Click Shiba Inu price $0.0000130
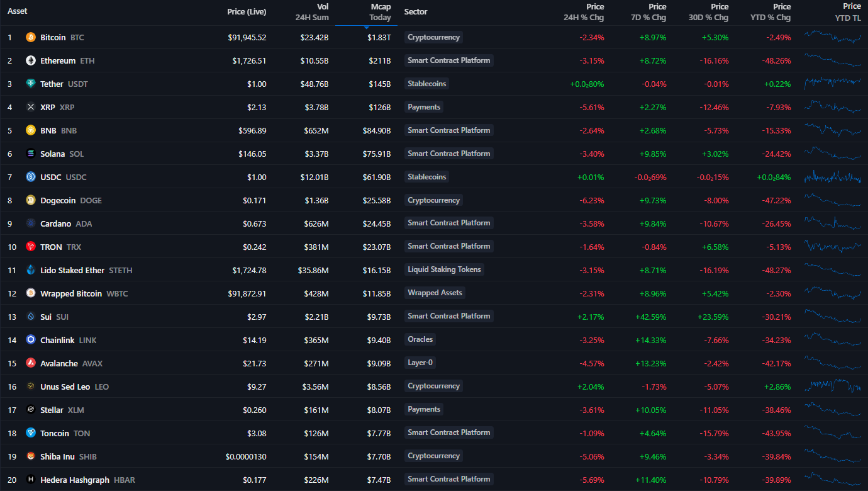The width and height of the screenshot is (868, 491). (246, 457)
